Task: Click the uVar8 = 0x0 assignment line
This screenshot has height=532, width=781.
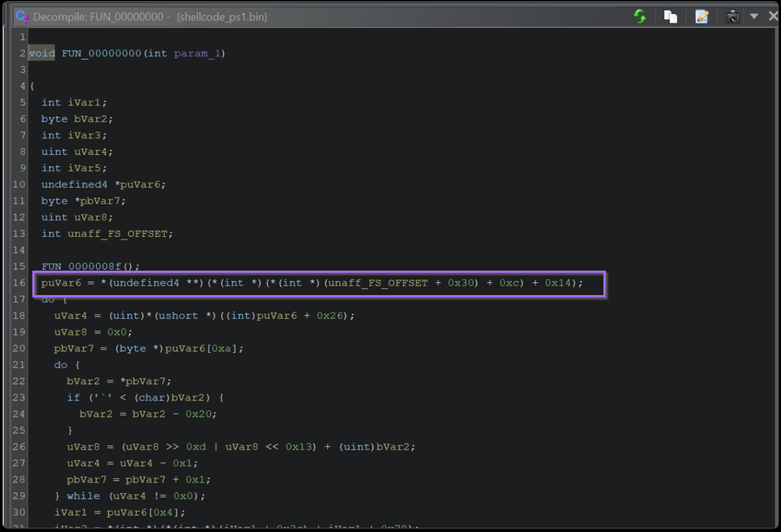Action: point(93,332)
